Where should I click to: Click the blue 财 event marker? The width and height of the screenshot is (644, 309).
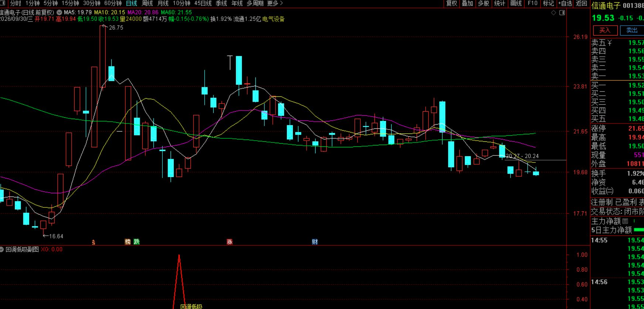coord(315,242)
